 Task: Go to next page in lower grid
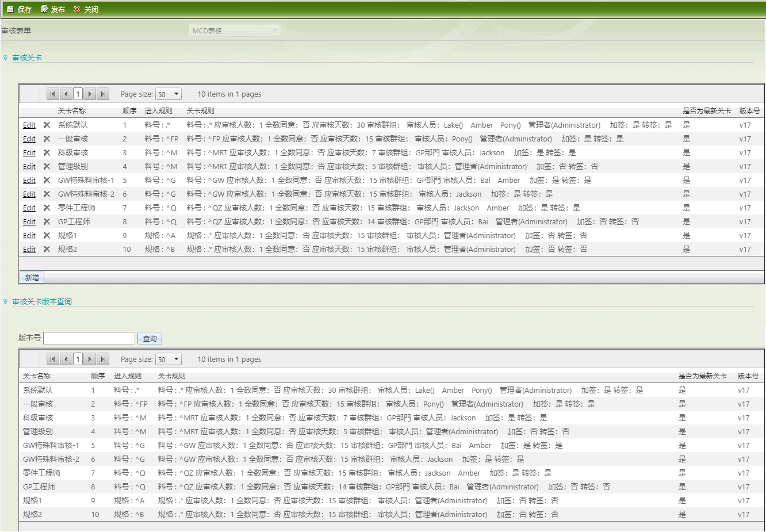coord(90,359)
